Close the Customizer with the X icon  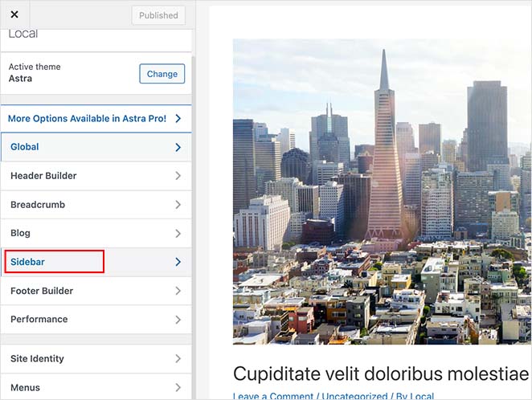click(x=14, y=14)
